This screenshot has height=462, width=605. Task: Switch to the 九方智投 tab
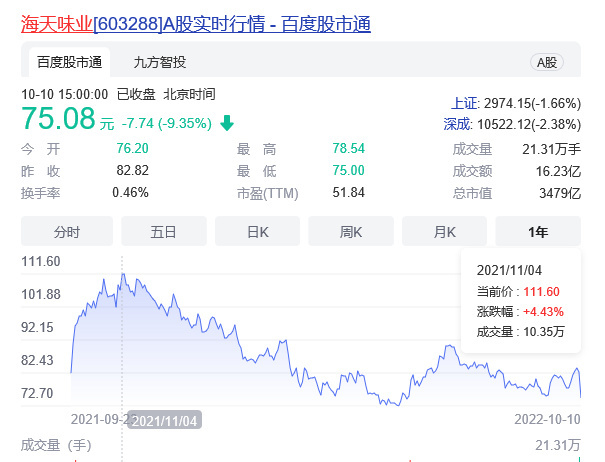tap(160, 62)
